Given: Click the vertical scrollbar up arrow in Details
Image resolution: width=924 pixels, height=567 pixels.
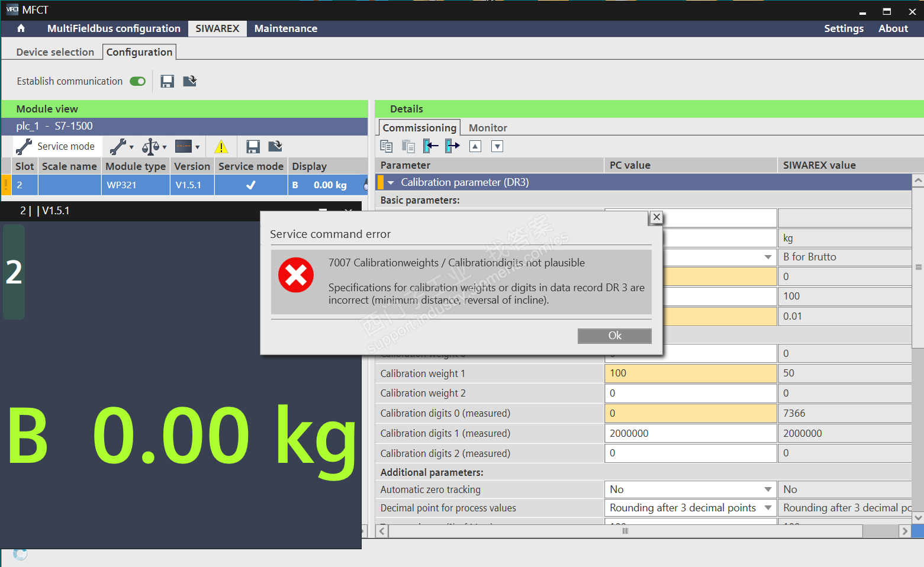Looking at the screenshot, I should point(918,180).
